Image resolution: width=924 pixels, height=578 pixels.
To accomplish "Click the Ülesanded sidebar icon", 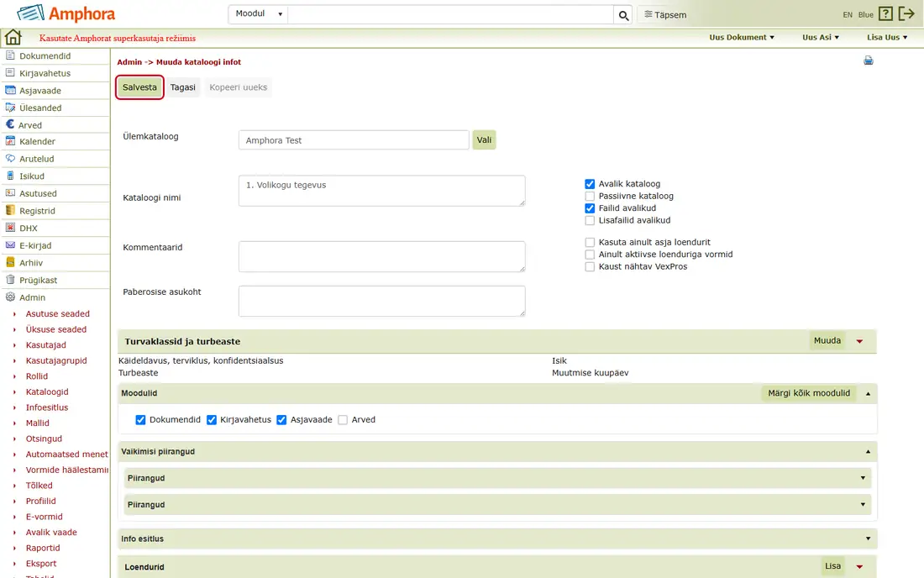I will 10,108.
